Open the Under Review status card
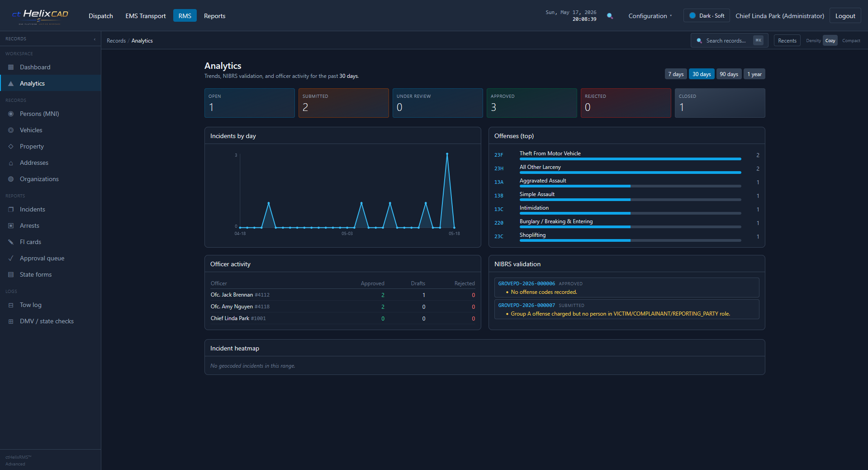 click(x=438, y=103)
